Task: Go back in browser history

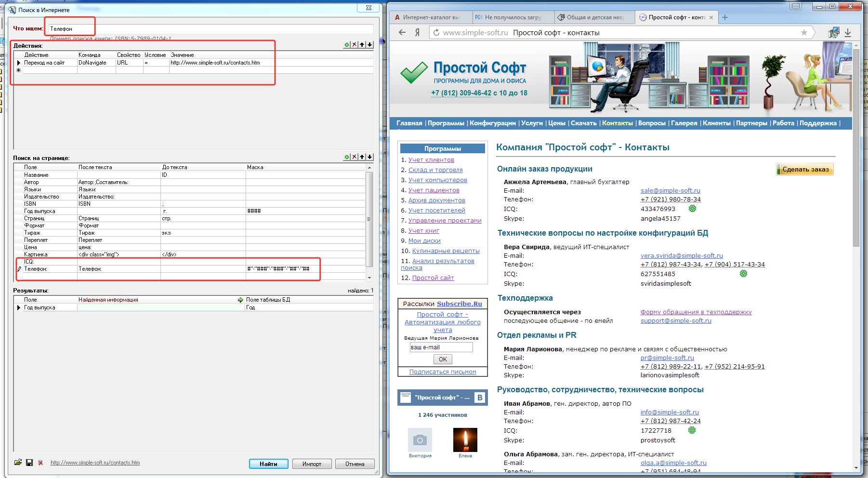Action: coord(402,33)
